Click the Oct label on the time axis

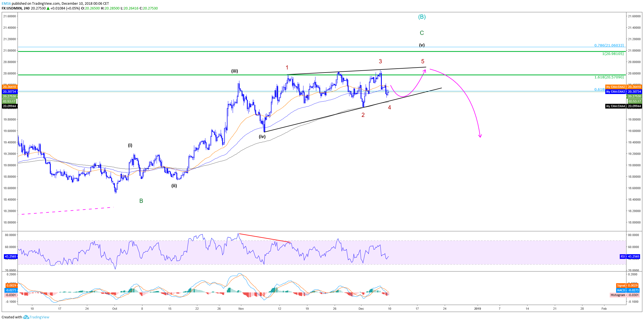(115, 309)
